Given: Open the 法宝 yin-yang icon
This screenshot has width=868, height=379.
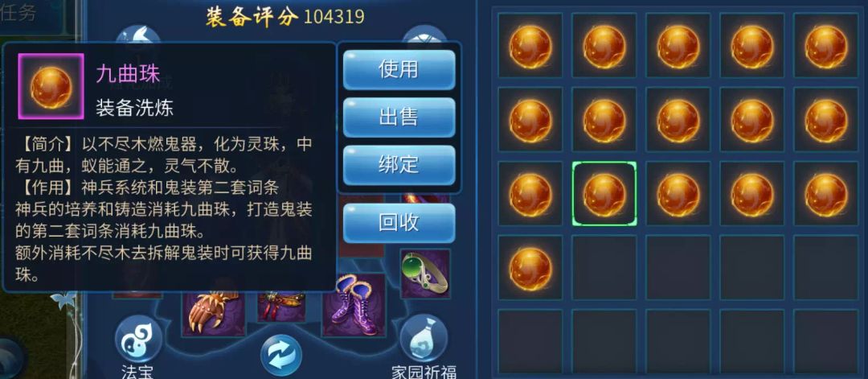Looking at the screenshot, I should 138,339.
